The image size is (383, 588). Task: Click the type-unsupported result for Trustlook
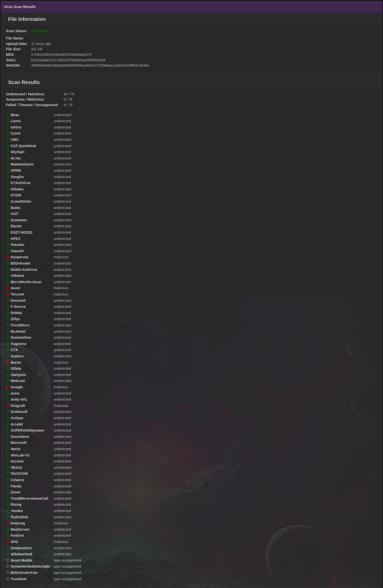pos(67,579)
